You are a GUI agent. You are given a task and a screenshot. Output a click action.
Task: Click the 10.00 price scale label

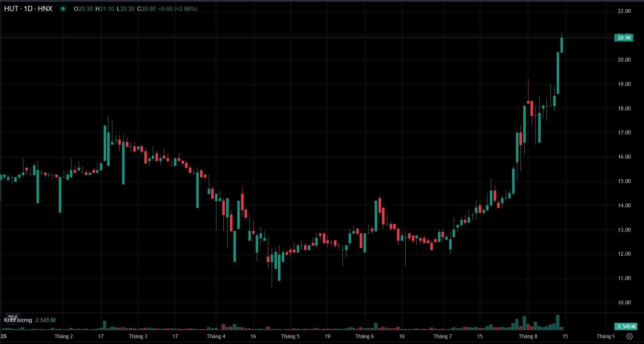[624, 303]
